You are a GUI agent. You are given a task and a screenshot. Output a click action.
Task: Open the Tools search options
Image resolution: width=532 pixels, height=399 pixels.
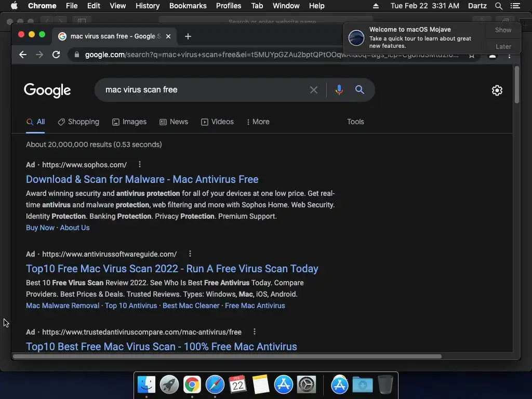pos(355,122)
